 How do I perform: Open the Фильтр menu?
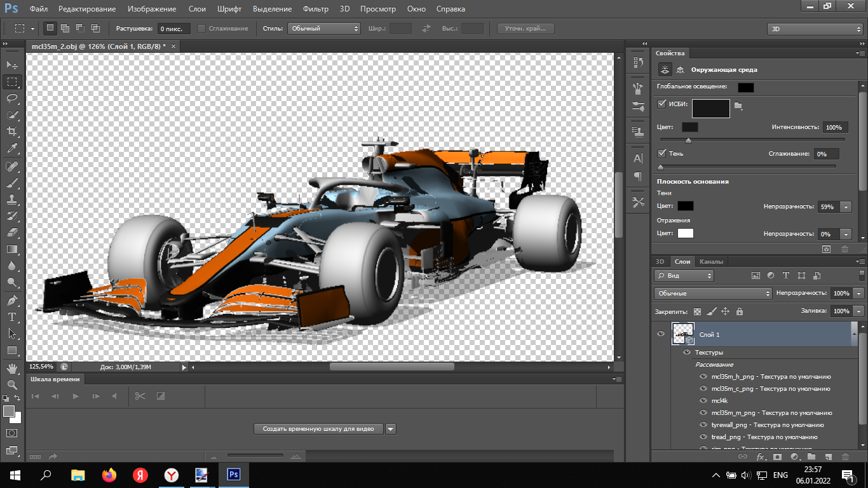[x=316, y=9]
